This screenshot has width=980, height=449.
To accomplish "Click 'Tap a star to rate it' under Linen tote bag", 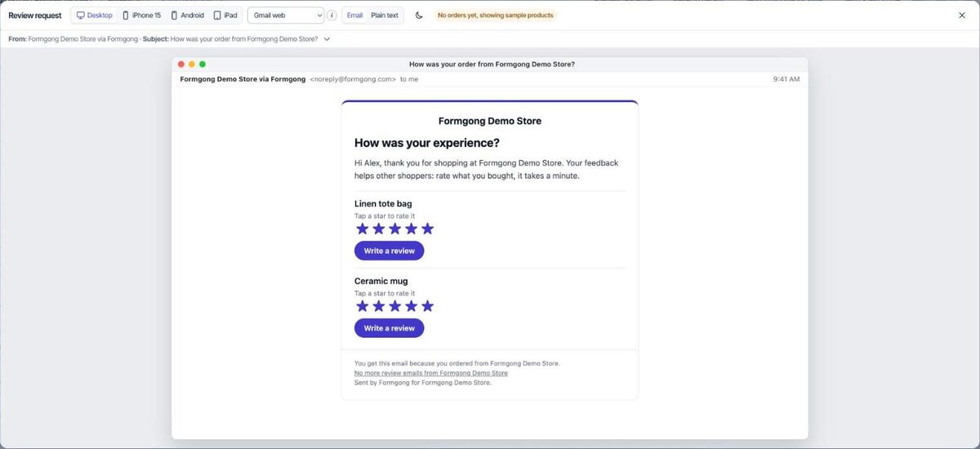I will pos(385,216).
